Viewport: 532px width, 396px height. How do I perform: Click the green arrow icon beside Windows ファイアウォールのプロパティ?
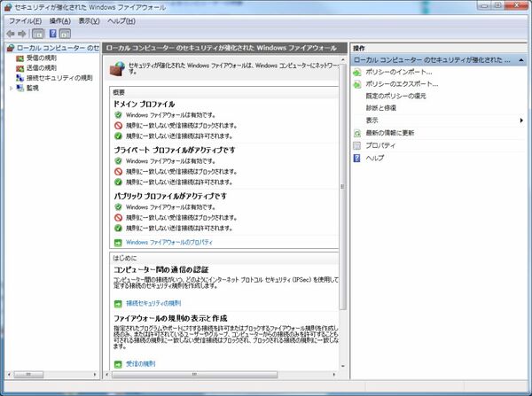tap(118, 243)
